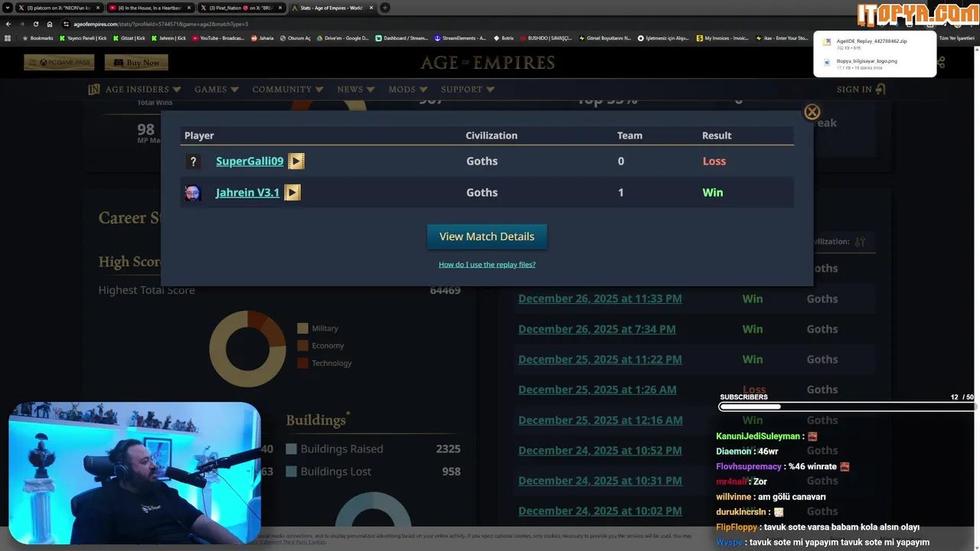Open the apps grid in bookmarks bar
Screen dimensions: 980x551
8,37
